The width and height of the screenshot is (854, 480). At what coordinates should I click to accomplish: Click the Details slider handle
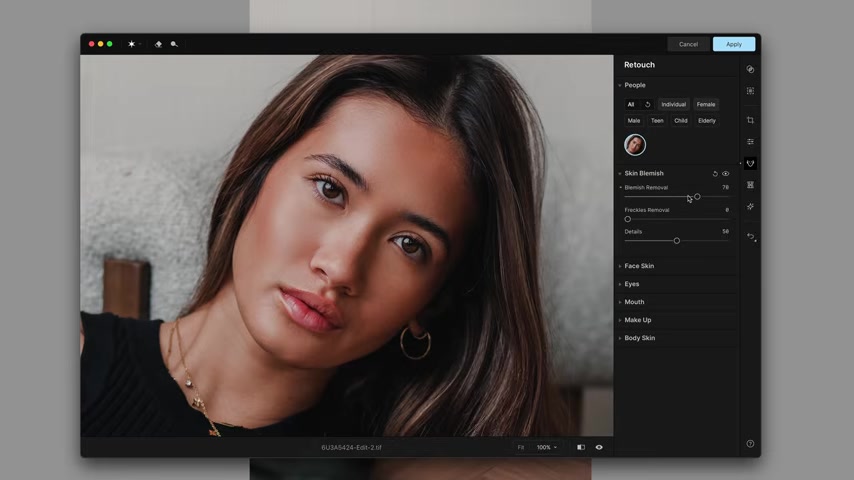[x=676, y=241]
